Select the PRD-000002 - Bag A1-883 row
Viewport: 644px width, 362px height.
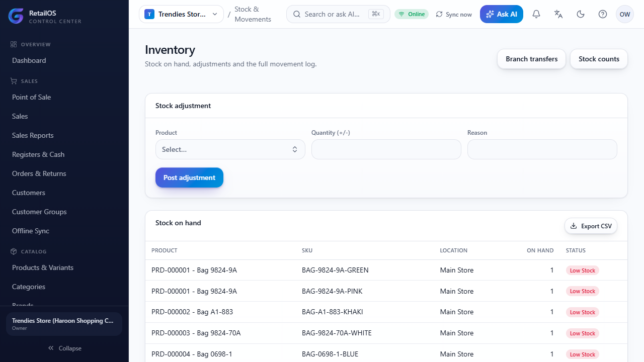[386, 312]
